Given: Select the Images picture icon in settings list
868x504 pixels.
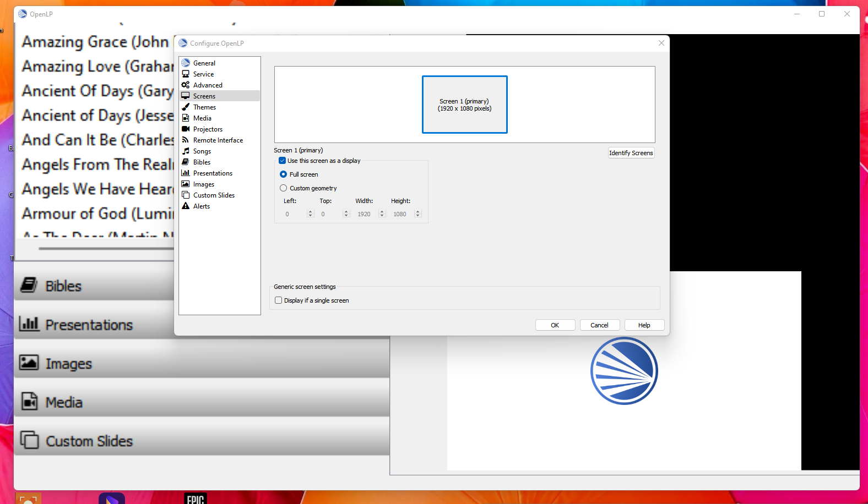Looking at the screenshot, I should click(x=186, y=184).
